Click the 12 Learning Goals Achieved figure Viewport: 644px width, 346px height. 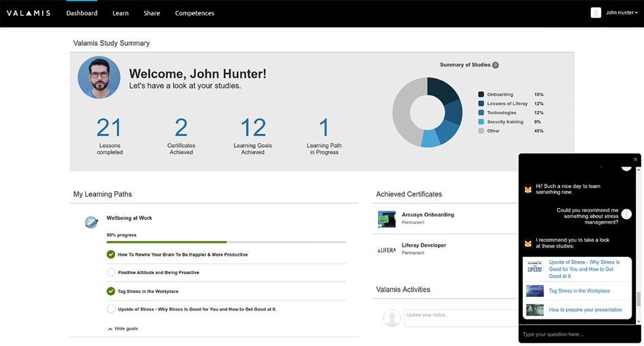[x=253, y=128]
